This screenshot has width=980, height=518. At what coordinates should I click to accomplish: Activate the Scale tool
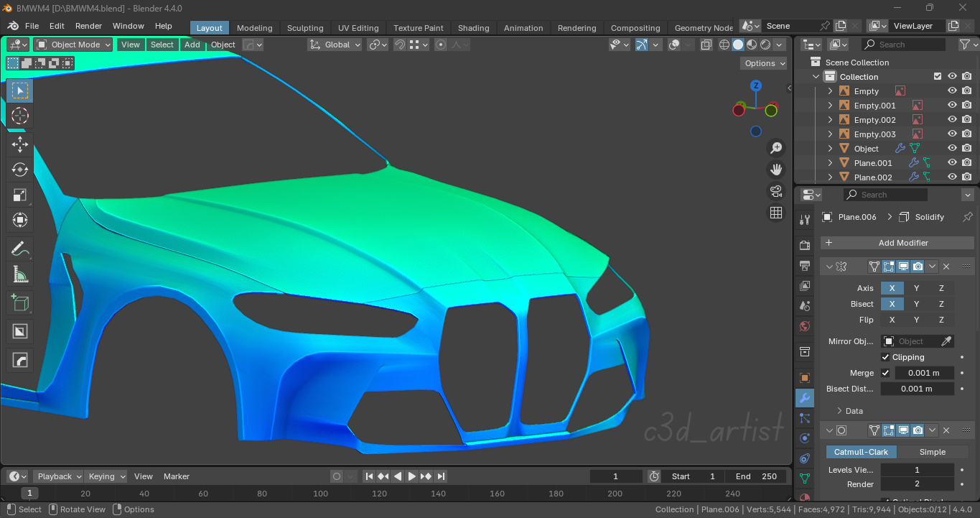[x=20, y=195]
